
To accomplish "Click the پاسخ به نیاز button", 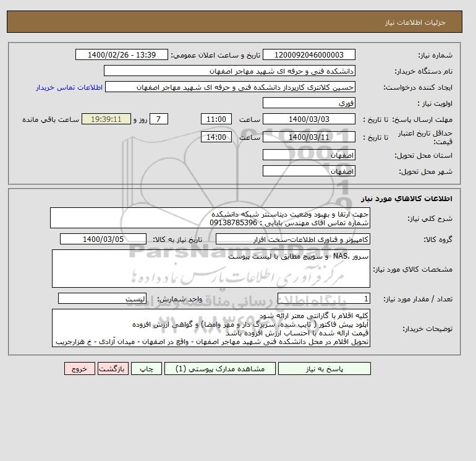I will pos(324,369).
